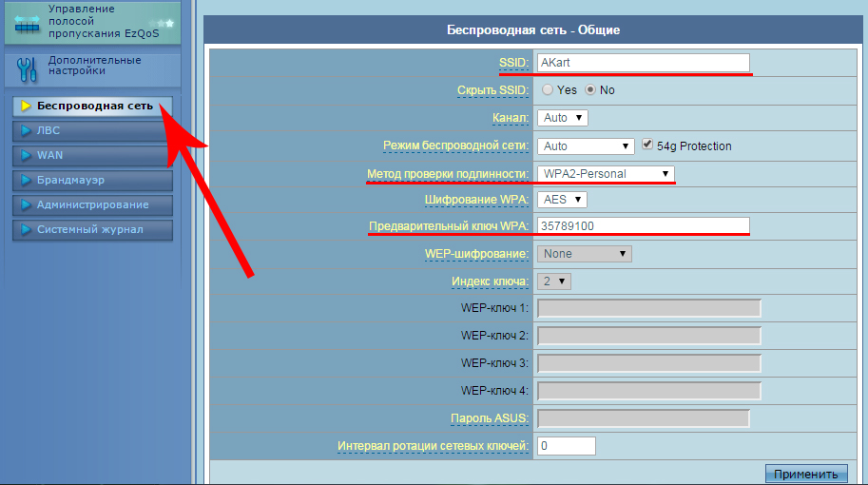Click the Применить button
868x485 pixels.
[x=806, y=474]
